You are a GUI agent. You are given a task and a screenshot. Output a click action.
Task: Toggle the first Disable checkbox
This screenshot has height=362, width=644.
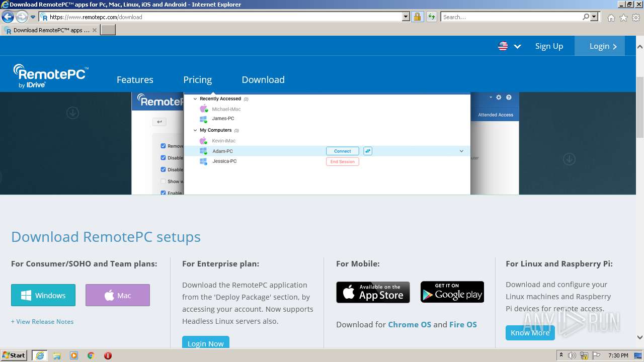pyautogui.click(x=163, y=157)
